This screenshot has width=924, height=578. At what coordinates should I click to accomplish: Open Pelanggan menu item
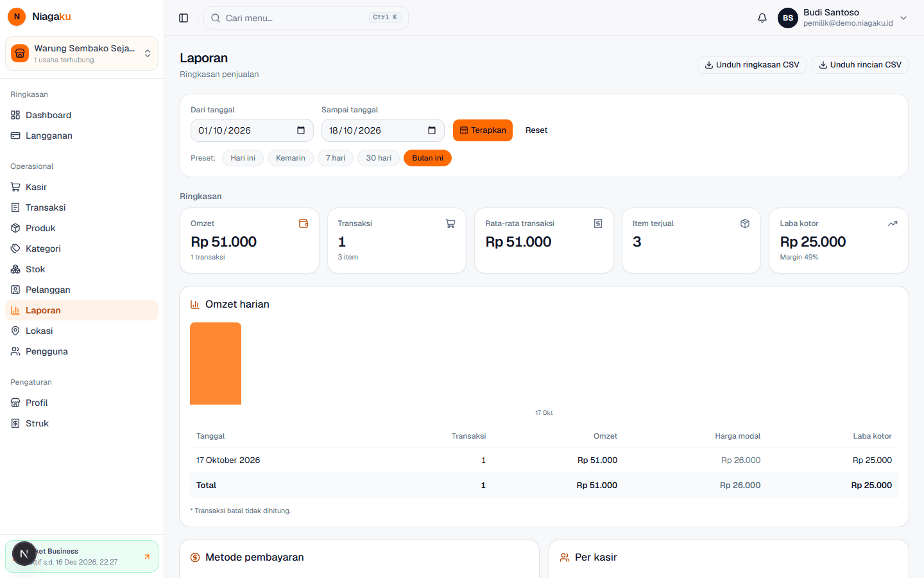click(x=81, y=290)
